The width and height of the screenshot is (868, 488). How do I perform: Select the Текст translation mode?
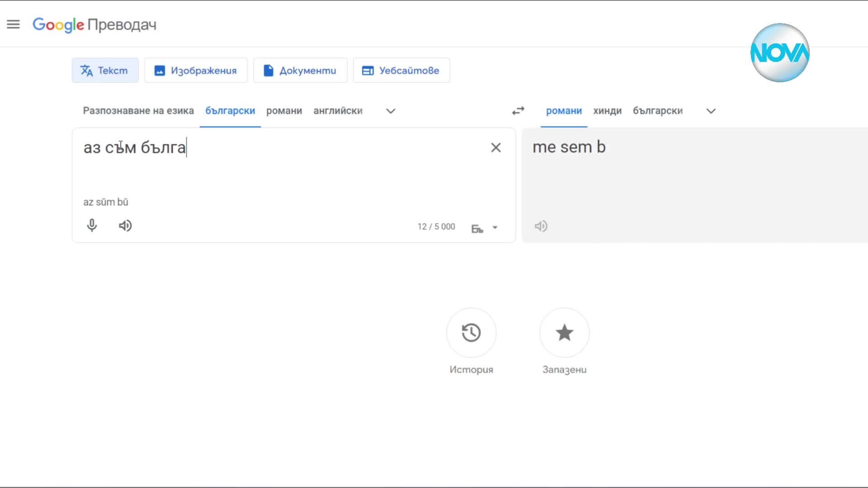tap(105, 70)
